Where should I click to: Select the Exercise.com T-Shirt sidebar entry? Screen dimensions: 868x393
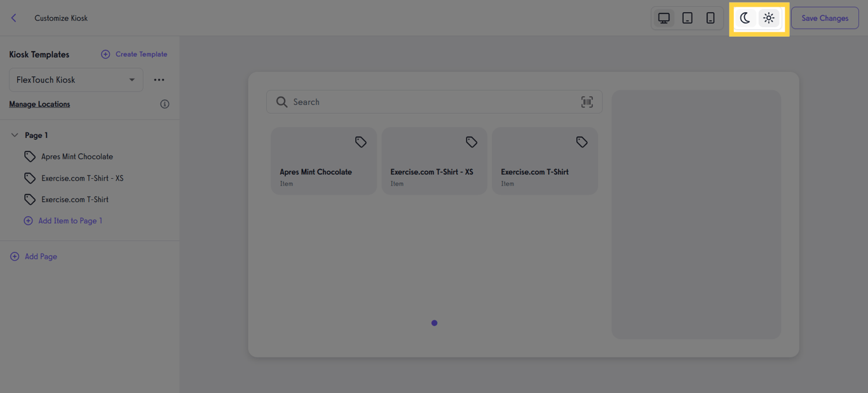pyautogui.click(x=74, y=199)
